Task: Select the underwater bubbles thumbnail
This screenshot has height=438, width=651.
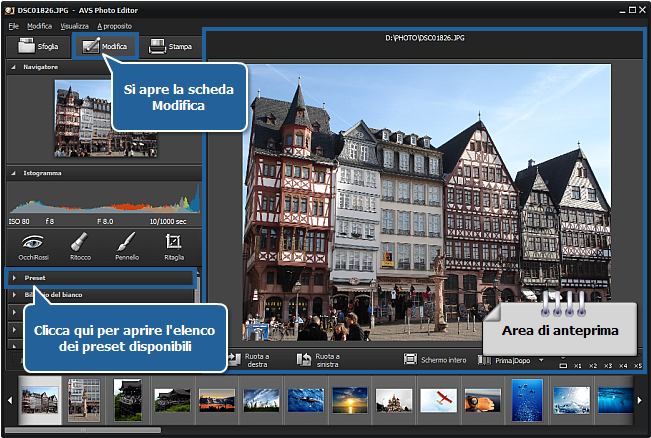Action: (x=527, y=400)
